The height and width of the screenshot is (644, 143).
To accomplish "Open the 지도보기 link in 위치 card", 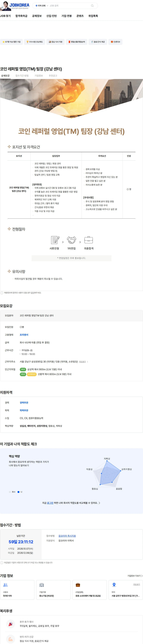I will 136,584.
